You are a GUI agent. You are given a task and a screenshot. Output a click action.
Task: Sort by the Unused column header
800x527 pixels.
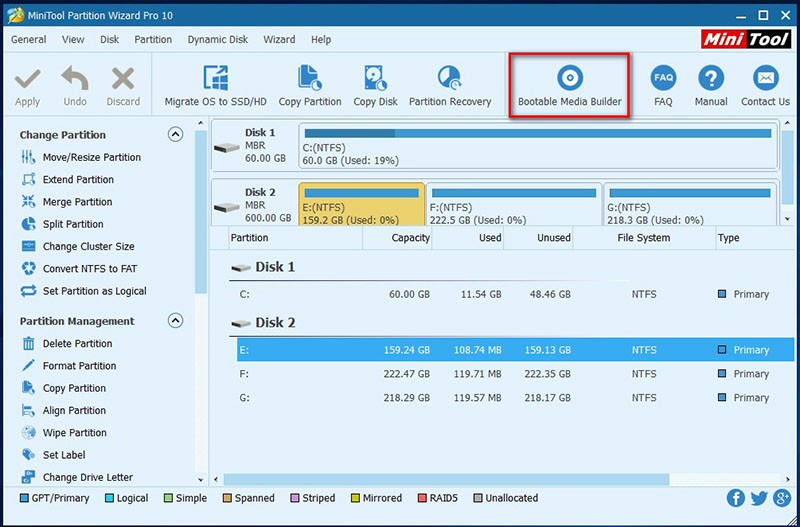point(538,238)
